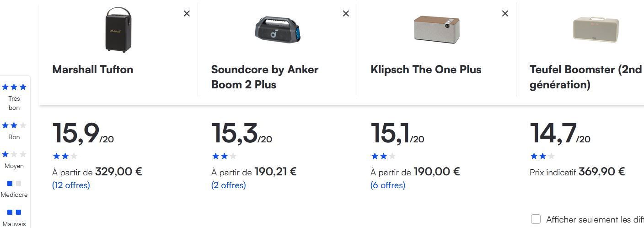
Task: Click the Marshall Tufton speaker image
Action: click(118, 30)
